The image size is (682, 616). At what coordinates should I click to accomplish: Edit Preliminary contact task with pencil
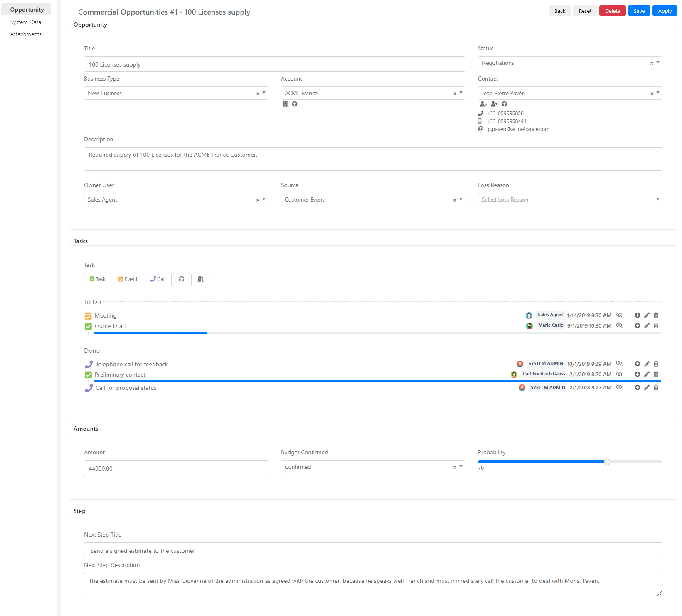tap(647, 374)
